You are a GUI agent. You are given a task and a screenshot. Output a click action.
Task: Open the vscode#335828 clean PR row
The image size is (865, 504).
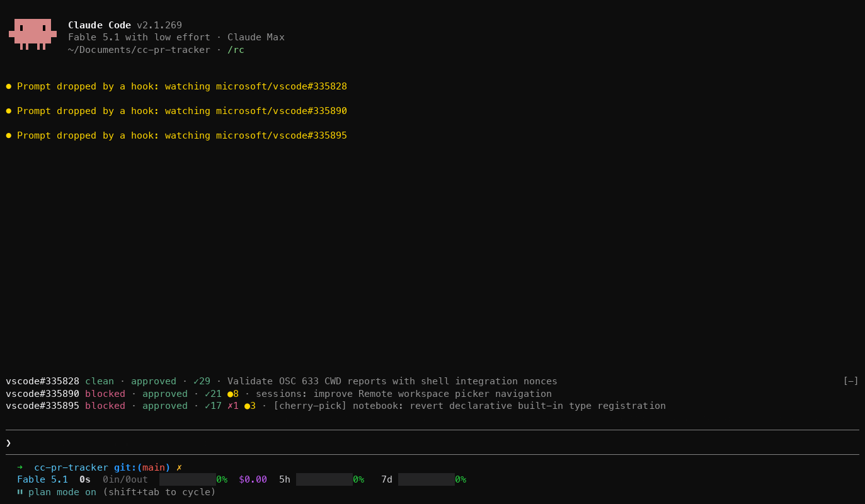[x=282, y=381]
